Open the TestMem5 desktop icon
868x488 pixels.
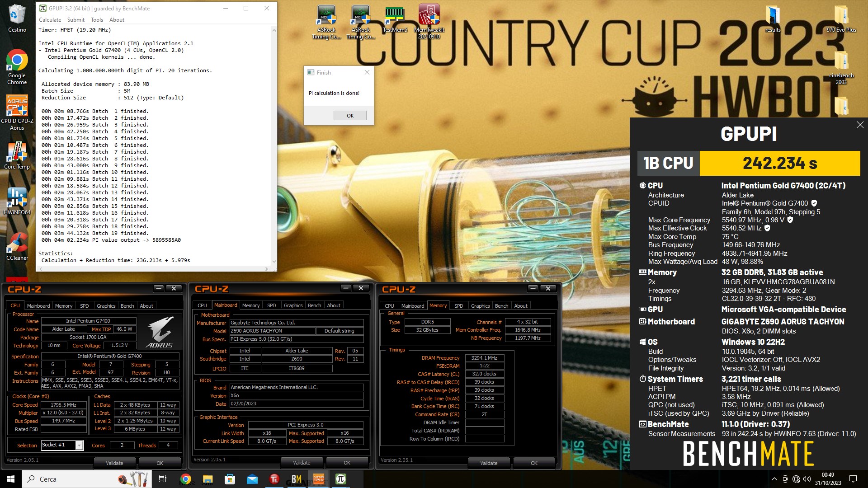[x=395, y=19]
